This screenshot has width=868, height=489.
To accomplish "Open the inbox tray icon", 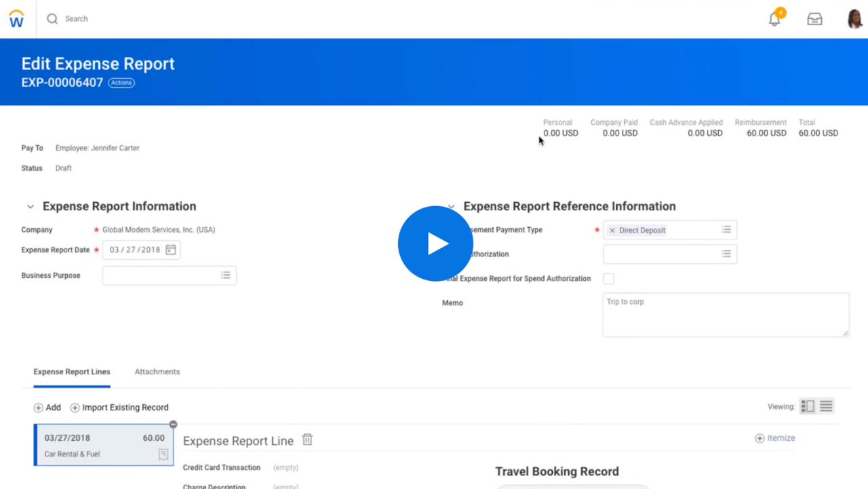I will point(814,19).
